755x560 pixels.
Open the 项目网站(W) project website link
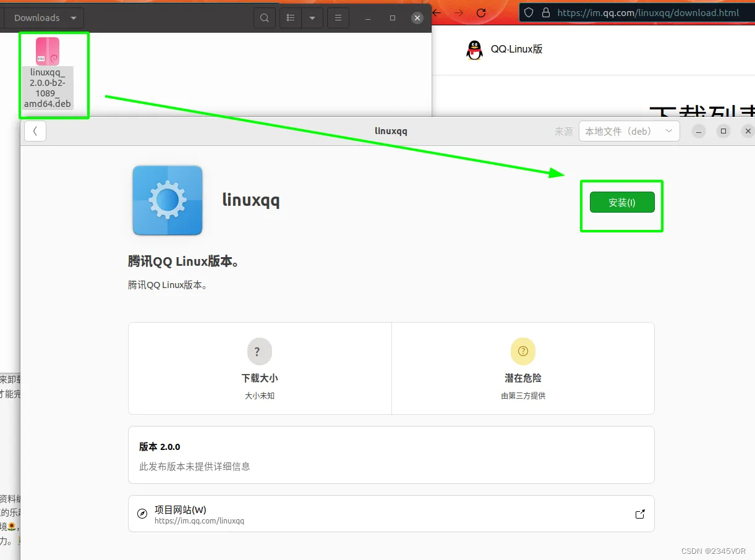pos(391,514)
